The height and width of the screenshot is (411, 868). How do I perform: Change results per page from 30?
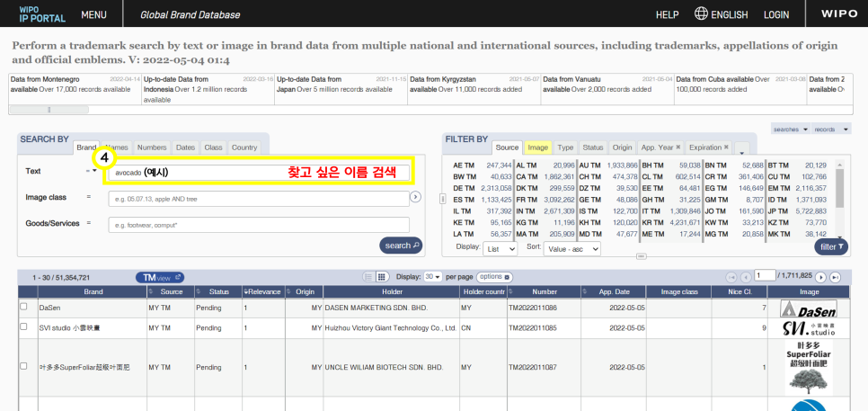(433, 276)
